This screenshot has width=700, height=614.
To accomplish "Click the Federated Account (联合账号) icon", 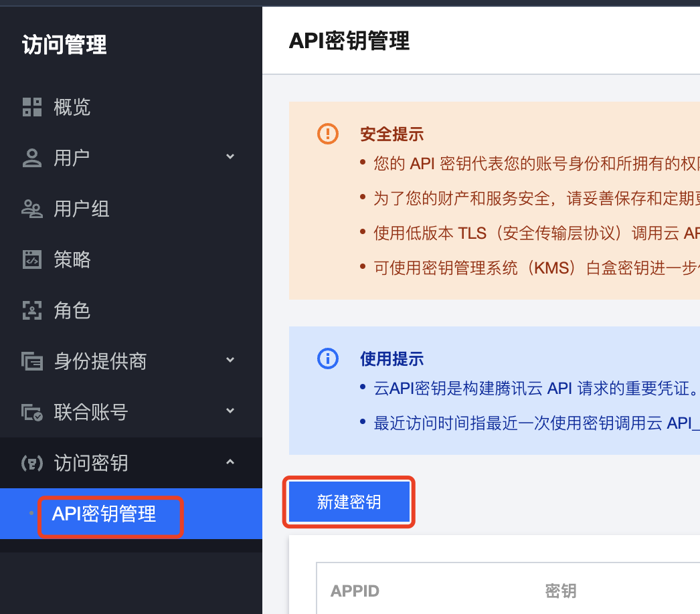I will [31, 412].
